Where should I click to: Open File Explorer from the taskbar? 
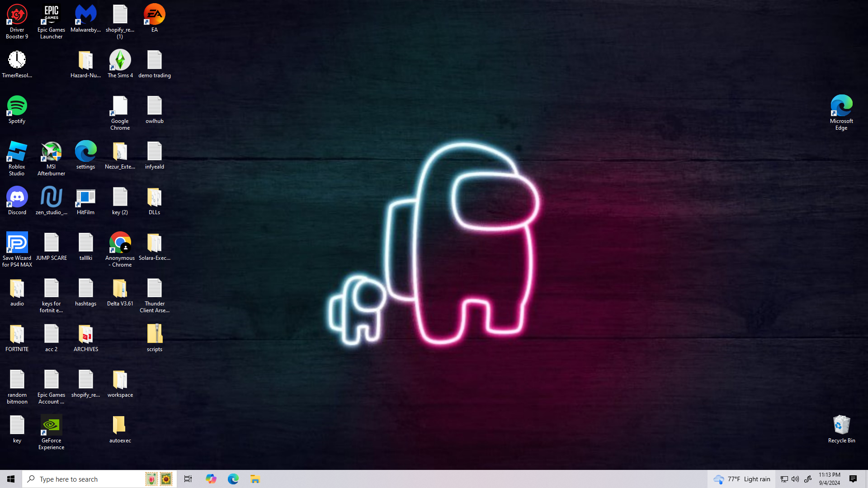point(255,479)
